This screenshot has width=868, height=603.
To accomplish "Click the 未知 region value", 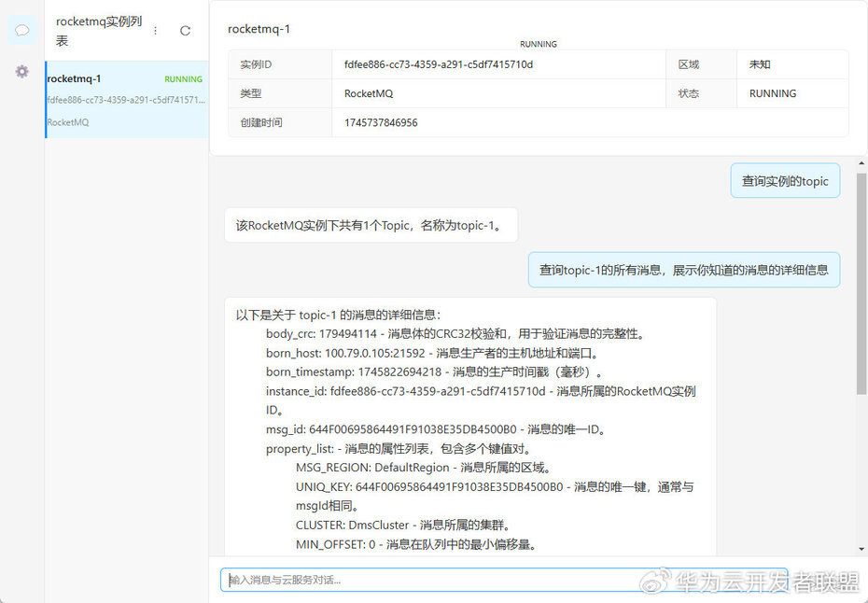I will (760, 64).
